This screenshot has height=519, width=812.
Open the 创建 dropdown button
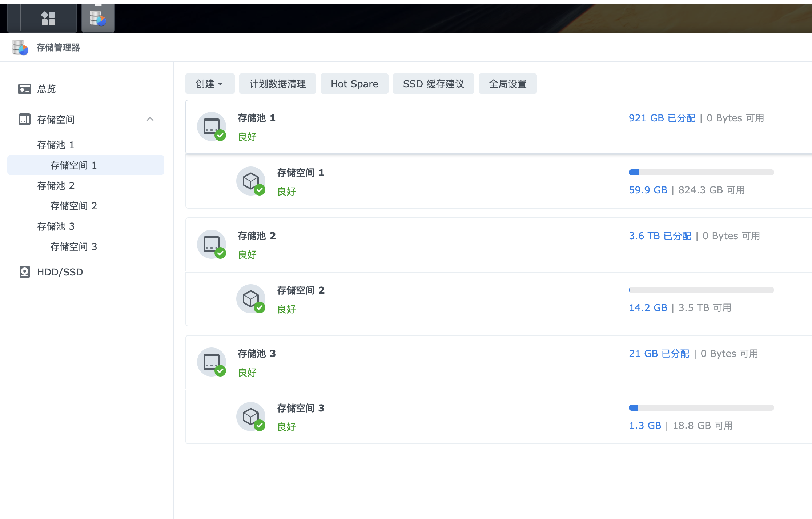click(209, 84)
